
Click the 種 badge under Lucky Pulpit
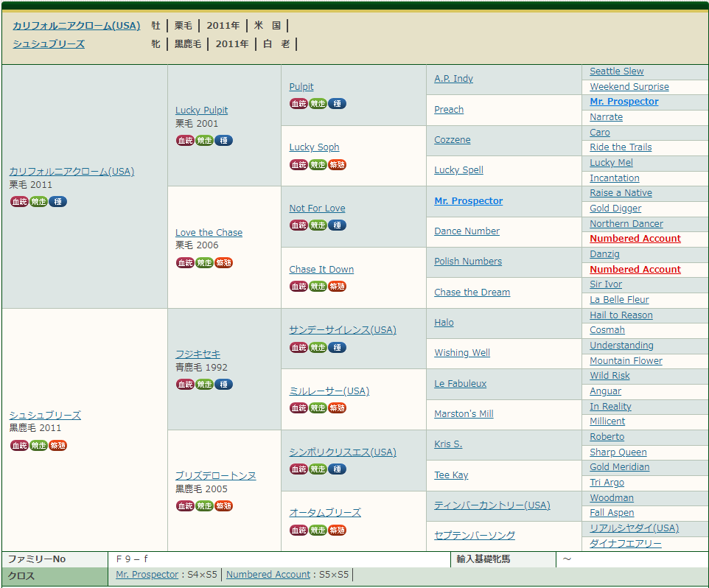(223, 141)
